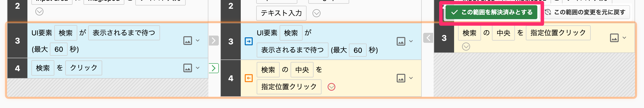The width and height of the screenshot is (644, 108).
Task: Select 指定位置クリック action in right step 3
Action: point(558,33)
